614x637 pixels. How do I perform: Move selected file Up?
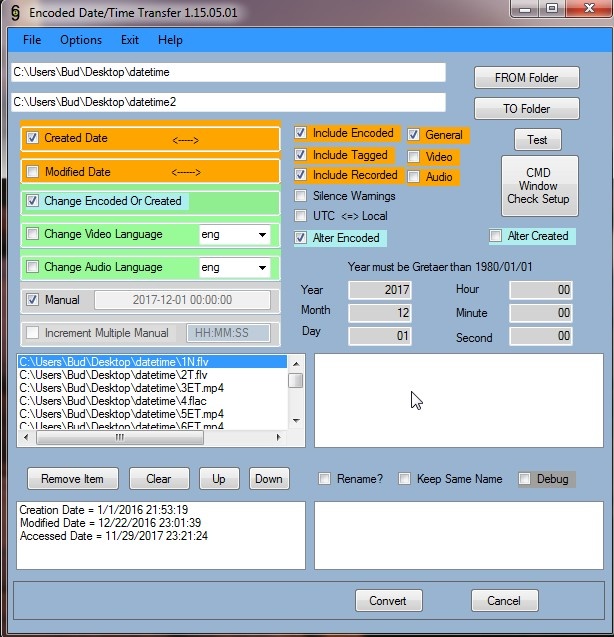219,479
